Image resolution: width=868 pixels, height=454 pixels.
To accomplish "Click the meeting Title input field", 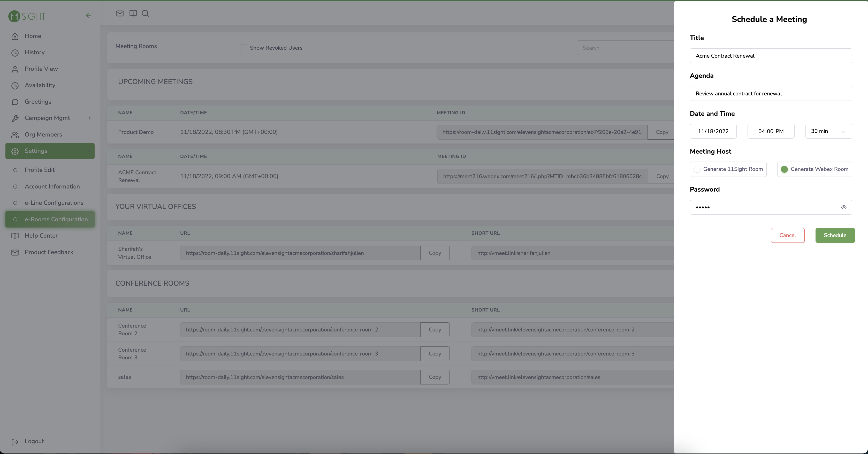I will [x=771, y=56].
